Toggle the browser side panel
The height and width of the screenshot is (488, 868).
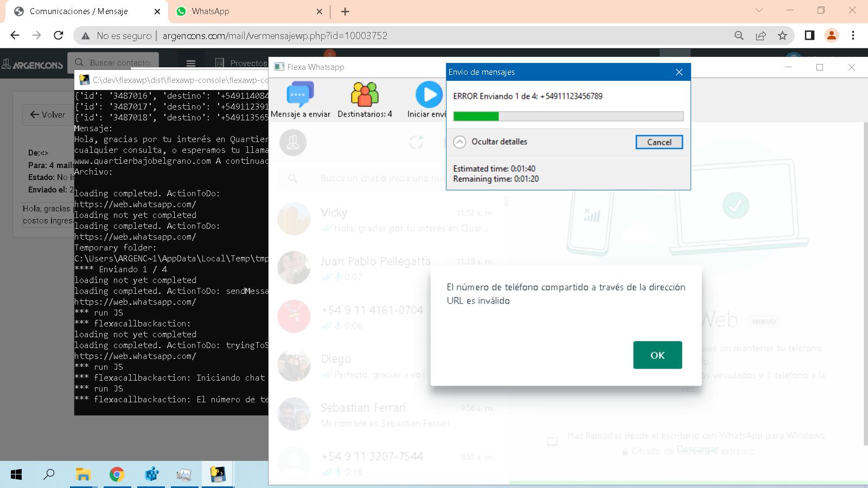pos(809,35)
